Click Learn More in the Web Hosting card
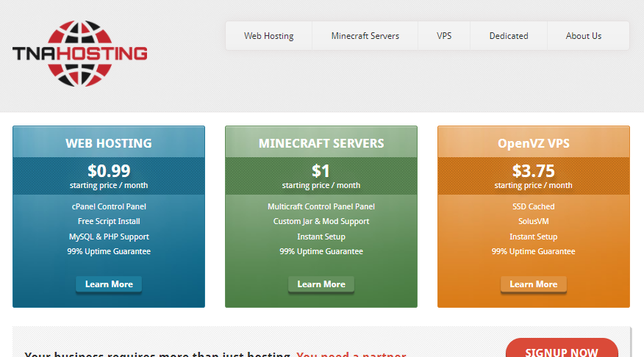644x357 pixels. click(109, 284)
